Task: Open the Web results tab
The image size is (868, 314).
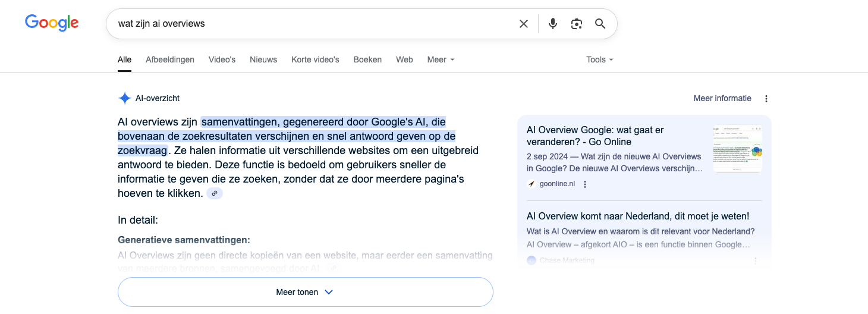Action: pos(404,59)
